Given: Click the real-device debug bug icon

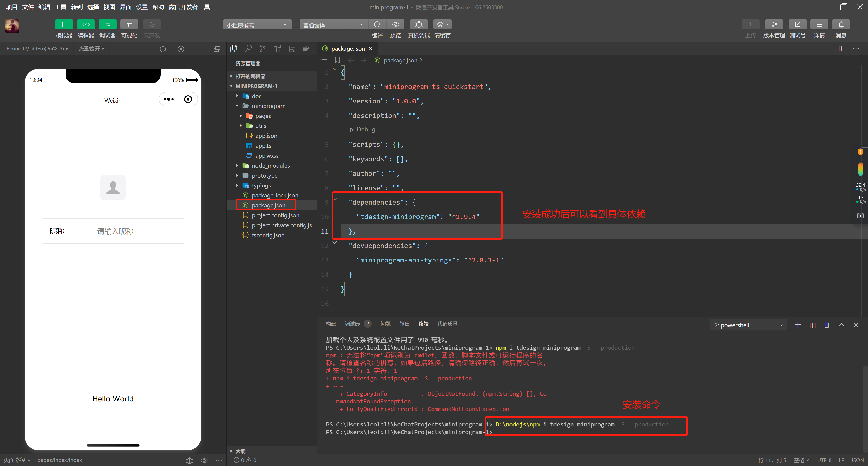Looking at the screenshot, I should click(419, 25).
